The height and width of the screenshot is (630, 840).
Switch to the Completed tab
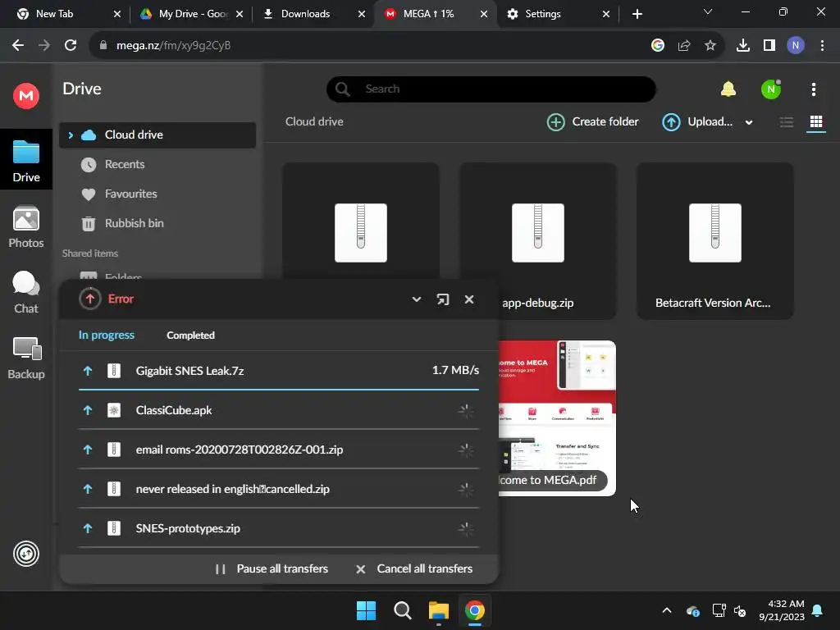[x=190, y=336]
